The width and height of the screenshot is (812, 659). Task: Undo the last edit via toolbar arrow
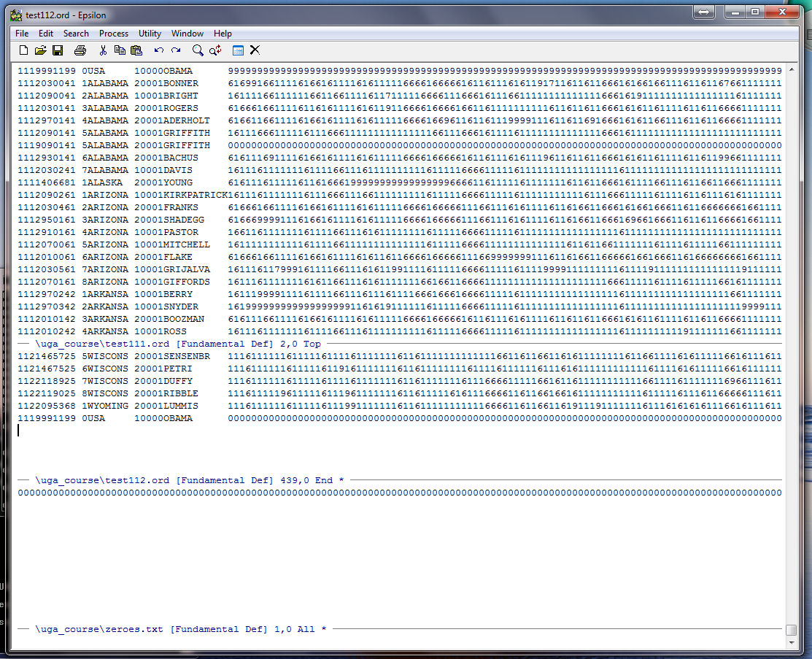click(x=159, y=50)
